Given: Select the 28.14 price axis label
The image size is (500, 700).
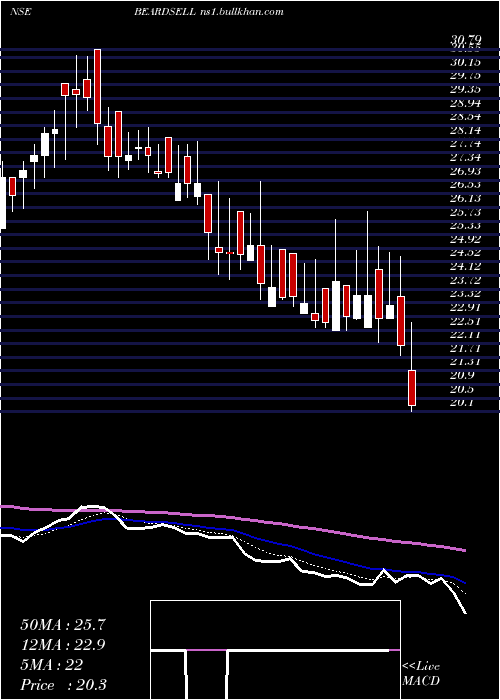Looking at the screenshot, I should 466,130.
